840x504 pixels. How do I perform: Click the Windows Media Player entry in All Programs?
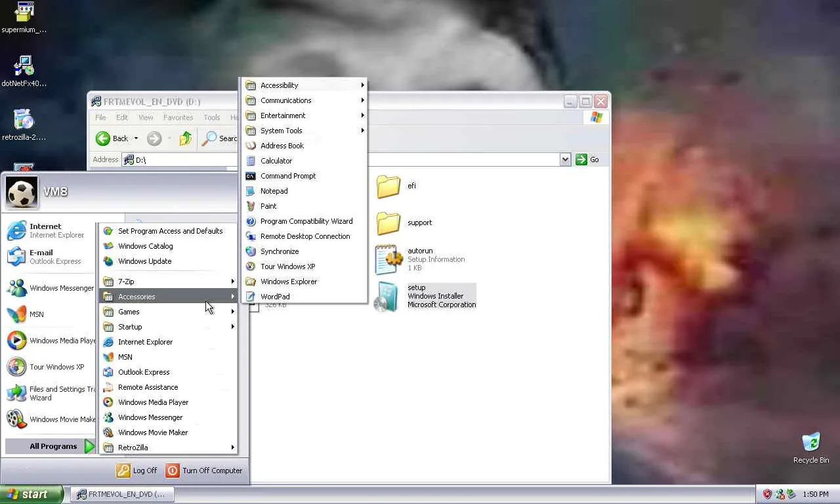(x=168, y=402)
